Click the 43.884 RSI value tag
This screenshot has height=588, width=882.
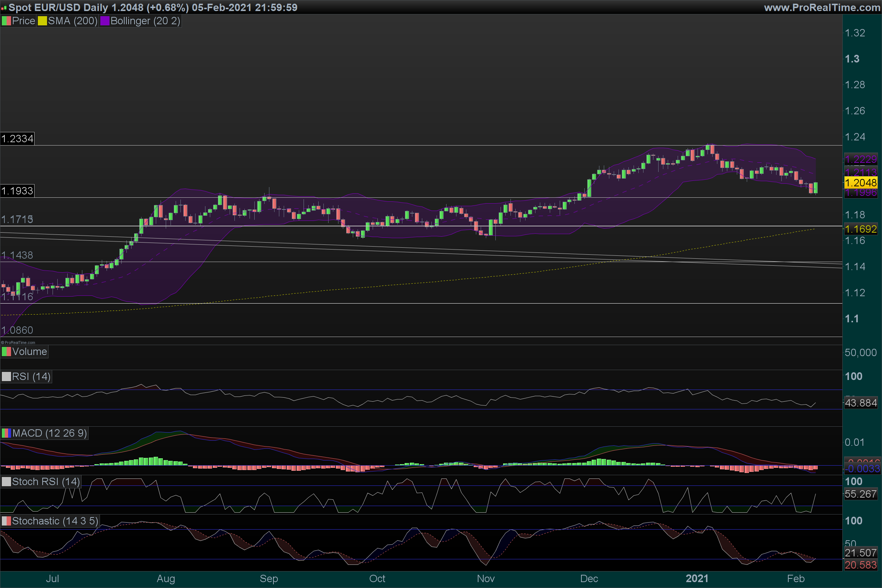861,403
